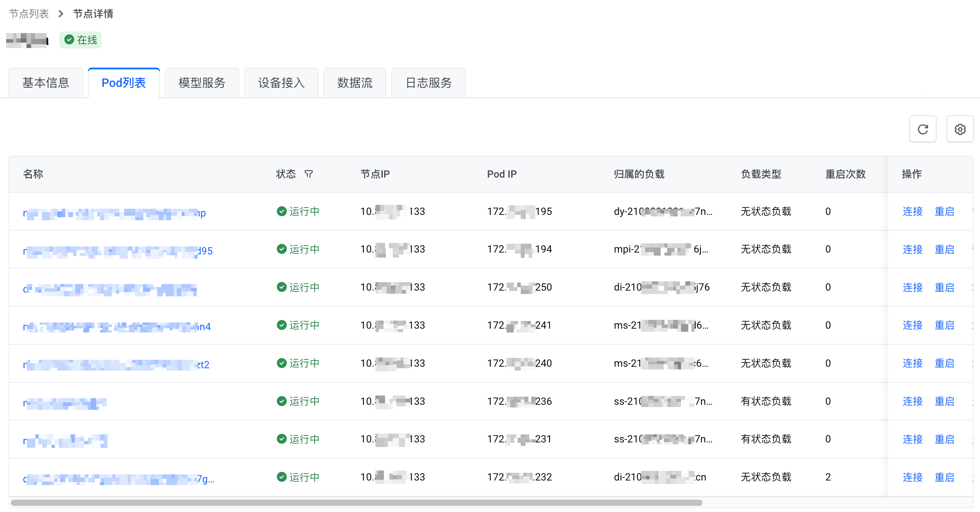Screen dimensions: 980x512
Task: Click Pod IP ending 194
Action: (519, 249)
